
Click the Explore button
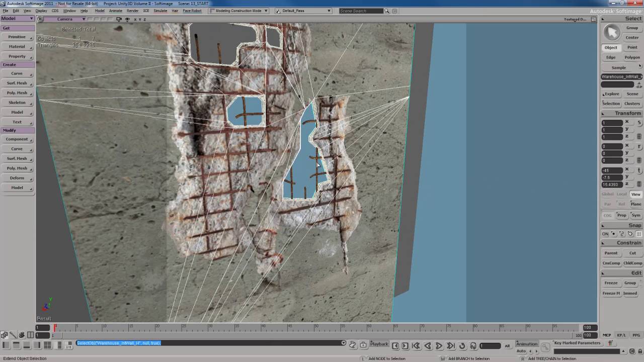click(611, 94)
